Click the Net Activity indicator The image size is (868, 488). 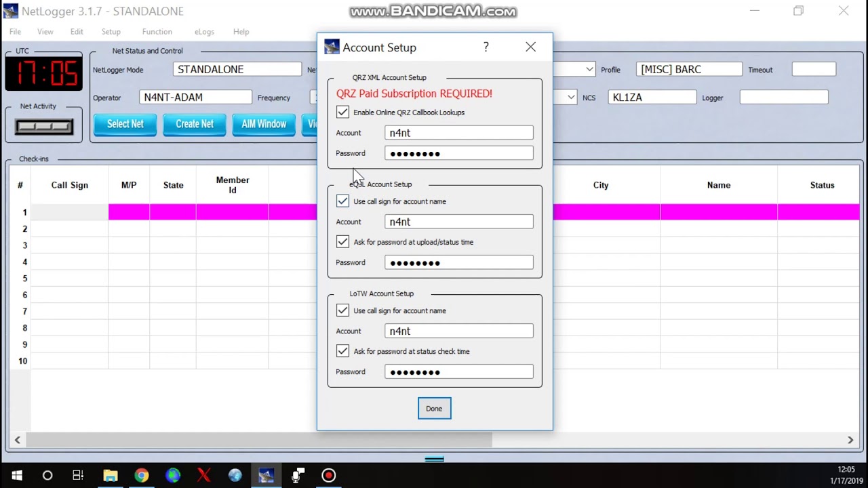click(44, 126)
